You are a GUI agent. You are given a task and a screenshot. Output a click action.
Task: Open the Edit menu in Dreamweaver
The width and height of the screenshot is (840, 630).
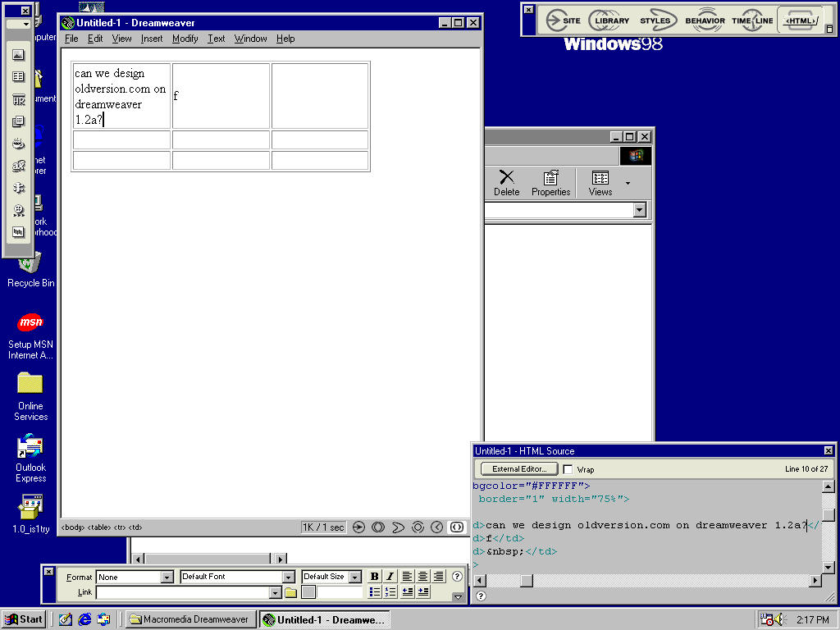click(95, 39)
